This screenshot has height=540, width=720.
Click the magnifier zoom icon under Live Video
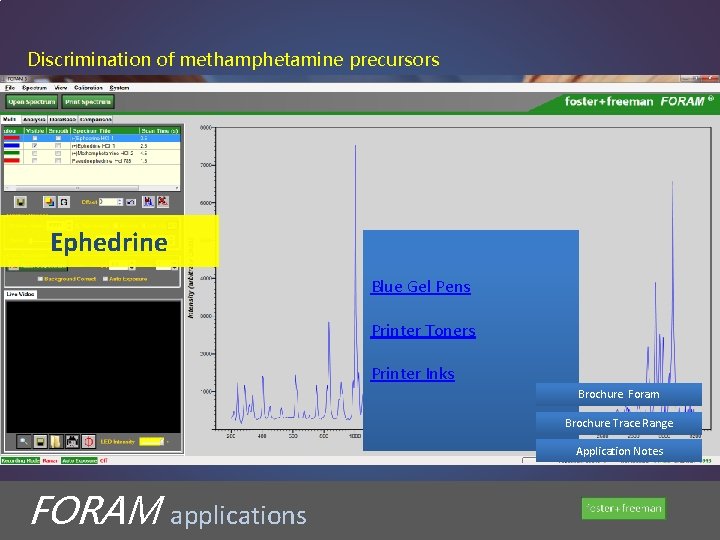coord(23,442)
